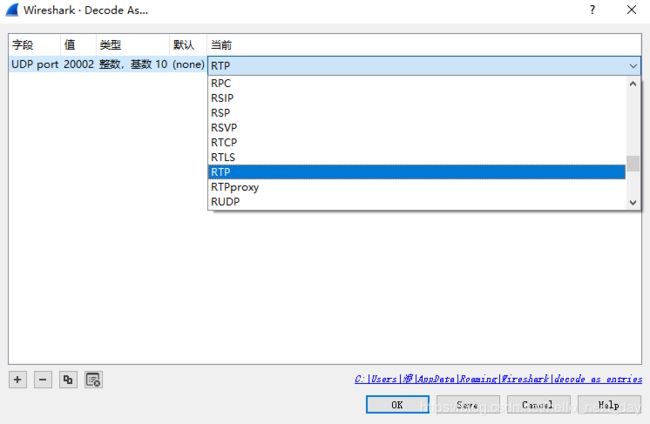Click the protocol list scroll down arrow
650x424 pixels.
[x=633, y=202]
